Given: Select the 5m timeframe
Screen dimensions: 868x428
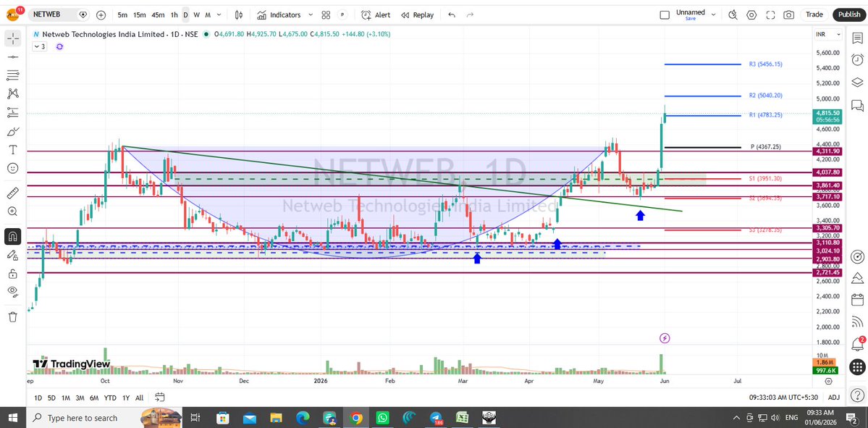Looking at the screenshot, I should (x=122, y=15).
